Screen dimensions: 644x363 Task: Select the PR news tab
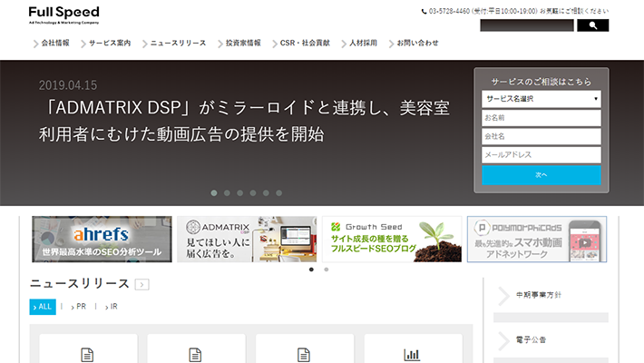(78, 307)
